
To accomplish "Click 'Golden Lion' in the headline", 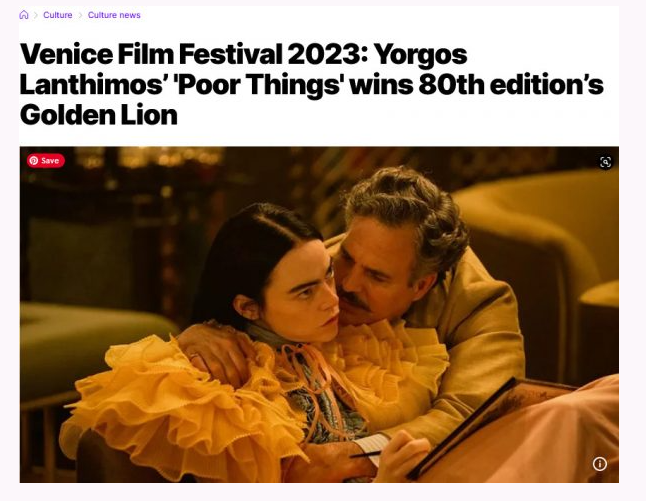I will (98, 115).
